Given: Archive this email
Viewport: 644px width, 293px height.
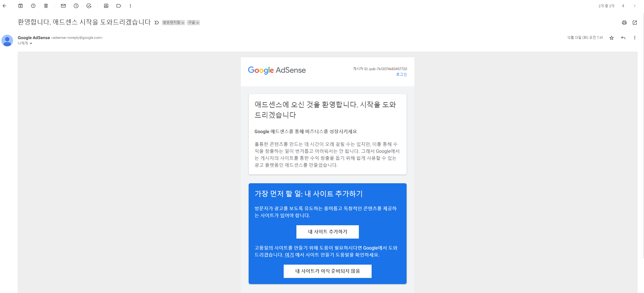Looking at the screenshot, I should 21,6.
